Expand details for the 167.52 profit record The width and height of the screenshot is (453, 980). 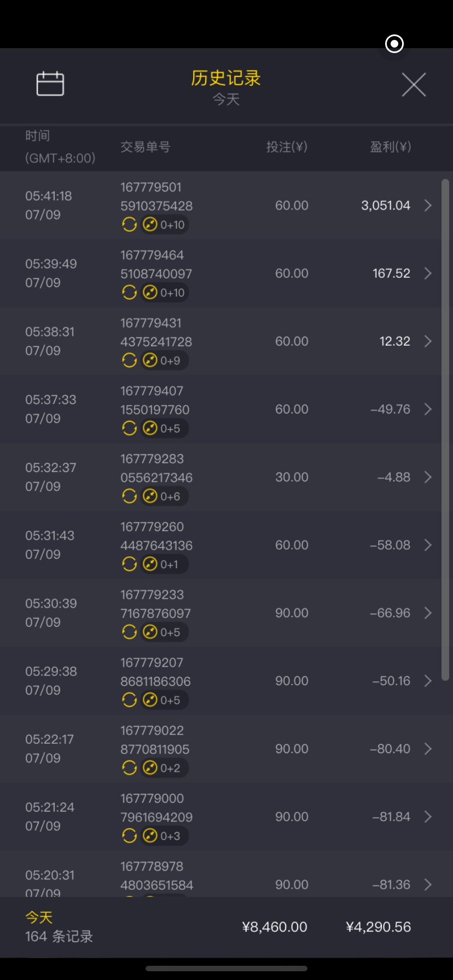[x=428, y=273]
